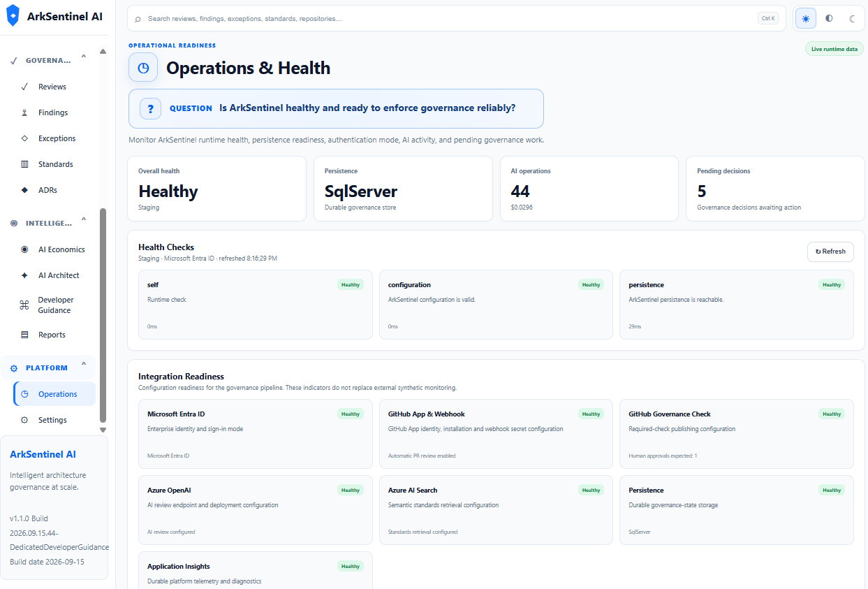Switch to high-contrast theme half-circle button
The height and width of the screenshot is (589, 868).
click(829, 18)
